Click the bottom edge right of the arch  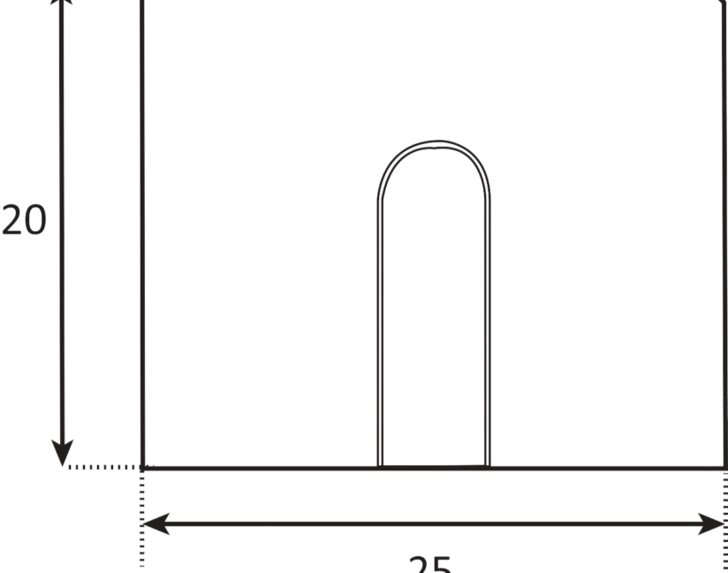[x=608, y=467]
